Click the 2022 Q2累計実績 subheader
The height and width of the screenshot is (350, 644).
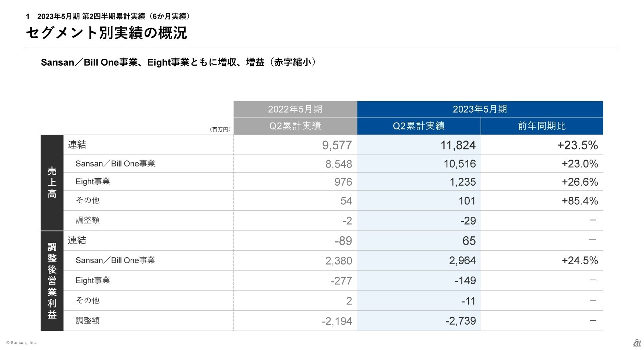tap(295, 126)
